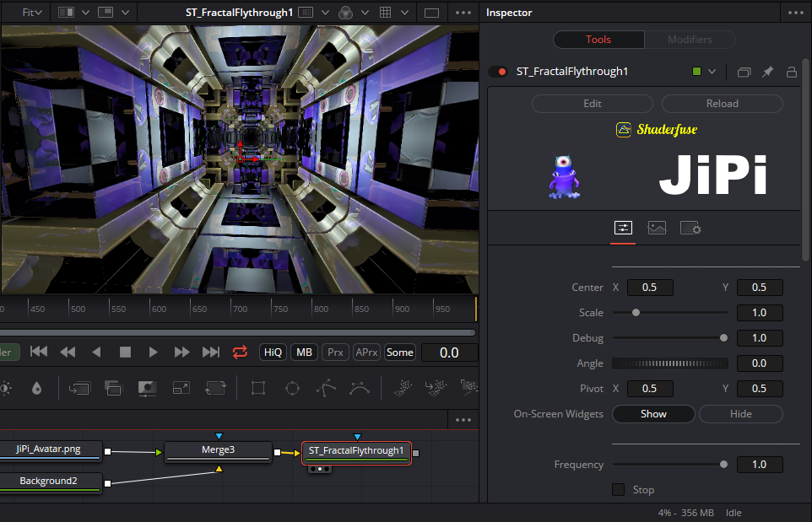The image size is (812, 522).
Task: Open the Versions icon in Inspector header
Action: tap(744, 72)
